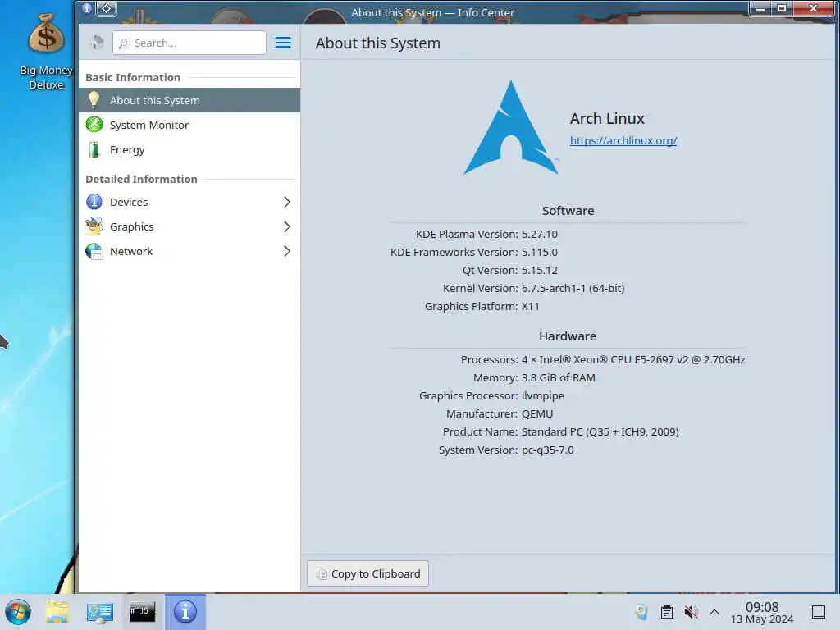840x630 pixels.
Task: Open the clipboard tray icon
Action: [x=666, y=612]
